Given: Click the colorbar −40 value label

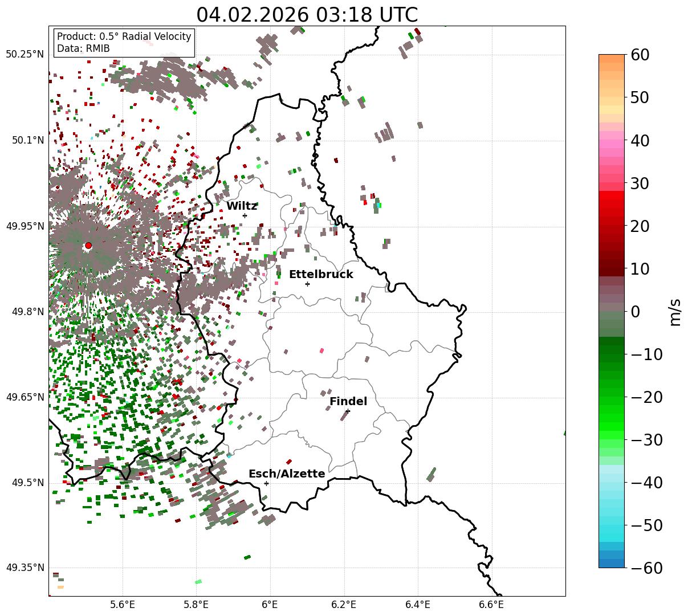Looking at the screenshot, I should 646,482.
